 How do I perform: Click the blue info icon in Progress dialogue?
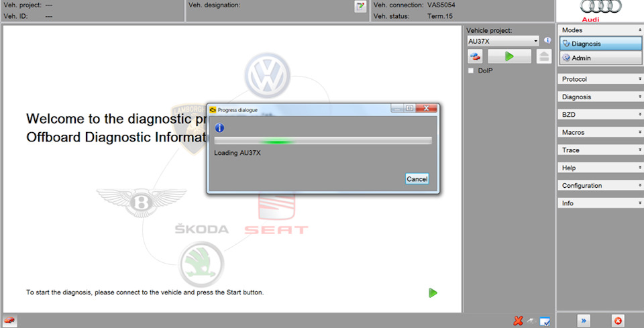pos(220,127)
